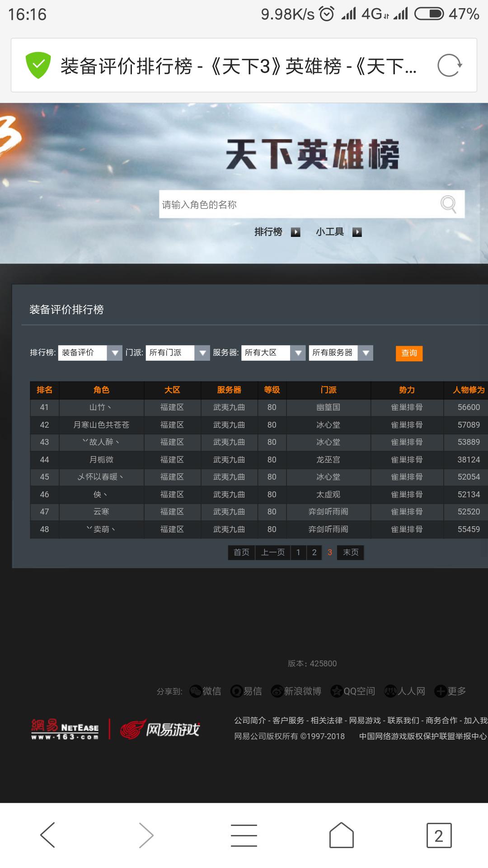Image resolution: width=488 pixels, height=868 pixels.
Task: Open the NetEase 163.com logo
Action: click(x=65, y=729)
